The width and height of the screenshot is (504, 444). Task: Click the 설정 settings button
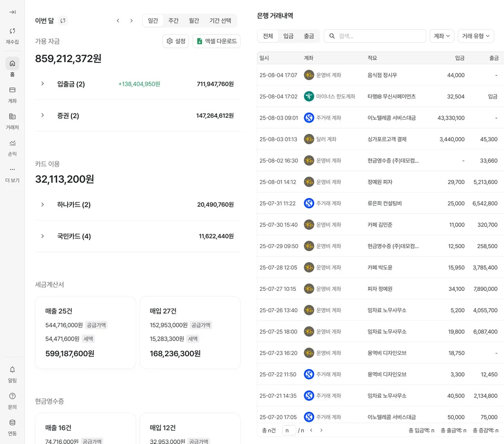click(x=176, y=41)
